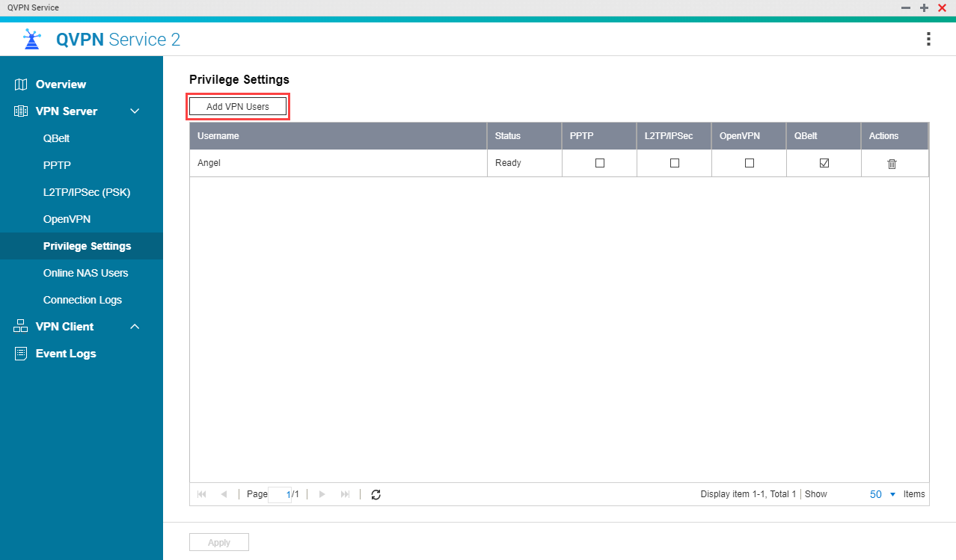
Task: Click the Overview map icon
Action: 21,84
